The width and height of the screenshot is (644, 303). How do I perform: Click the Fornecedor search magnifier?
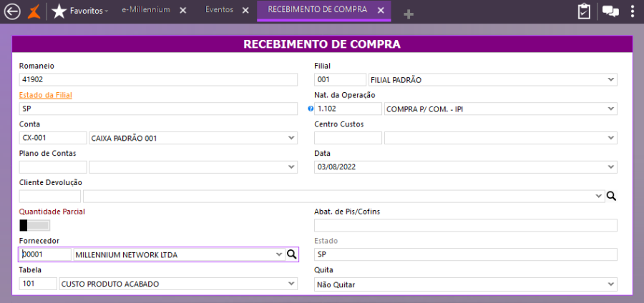(x=291, y=254)
